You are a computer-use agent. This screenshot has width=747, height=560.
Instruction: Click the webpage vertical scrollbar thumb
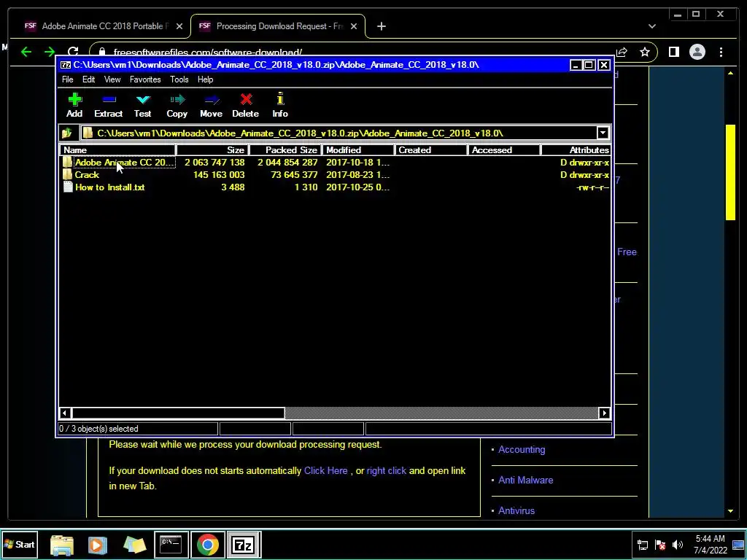coord(730,172)
